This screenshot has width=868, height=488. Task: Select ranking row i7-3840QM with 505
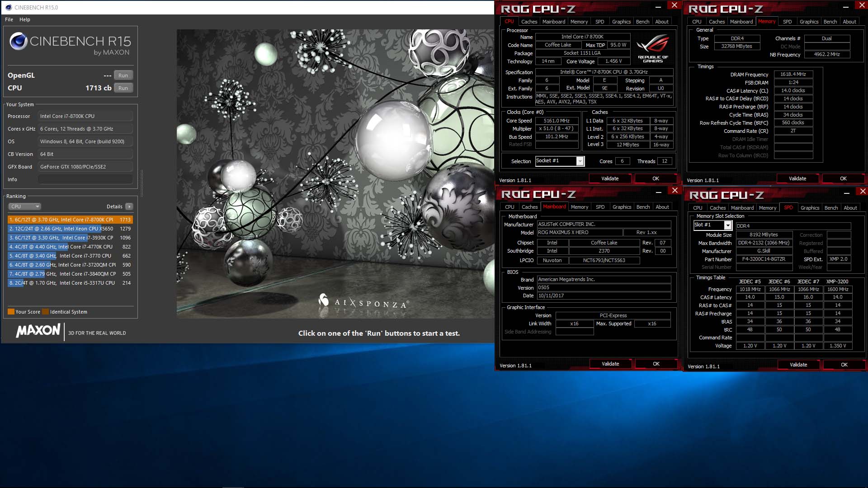(x=70, y=274)
